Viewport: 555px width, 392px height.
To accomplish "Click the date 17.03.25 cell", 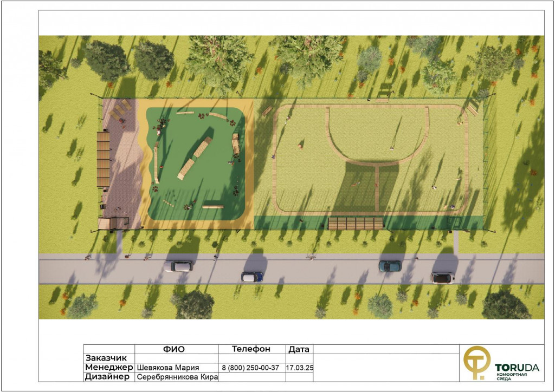I will point(299,368).
